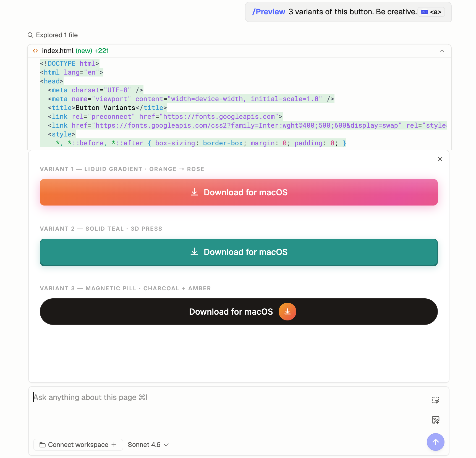
Task: Close the button variants preview panel
Action: [440, 159]
